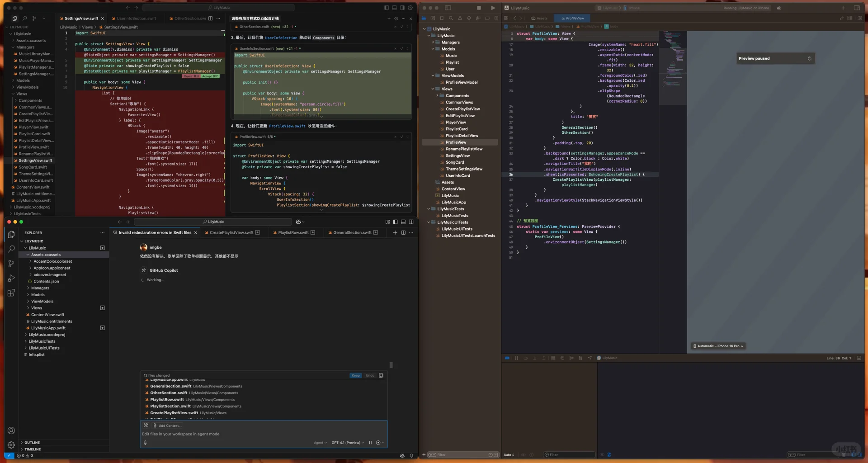The image size is (868, 463).
Task: Open the Agent mode dropdown
Action: pos(320,443)
